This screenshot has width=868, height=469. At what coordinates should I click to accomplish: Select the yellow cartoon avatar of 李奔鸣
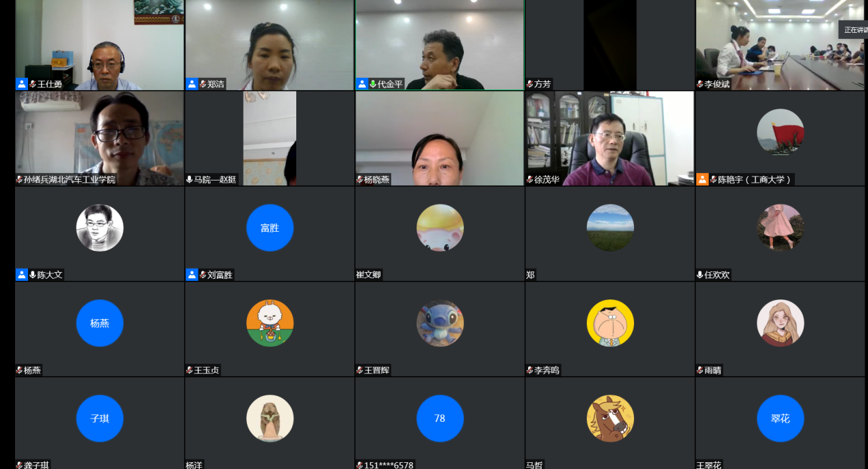click(x=609, y=323)
